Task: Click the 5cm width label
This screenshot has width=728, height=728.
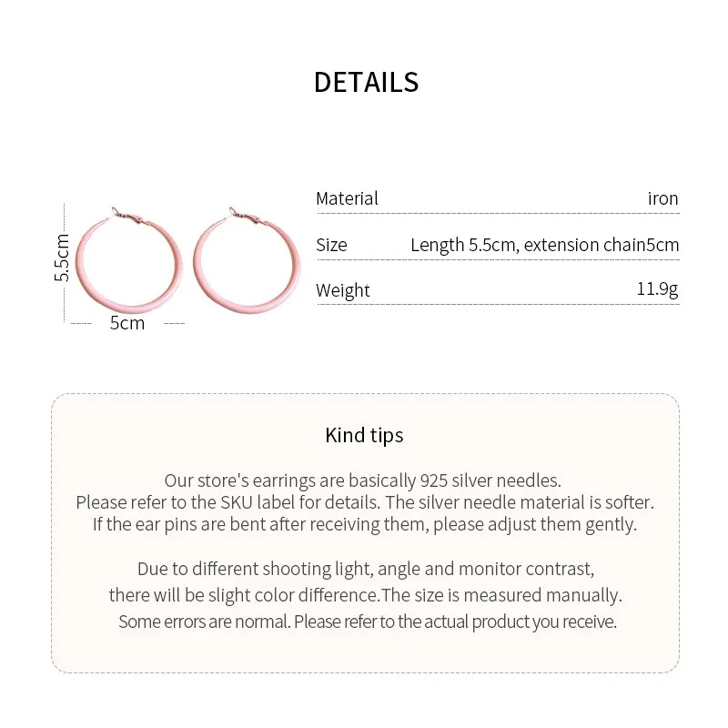Action: click(127, 323)
